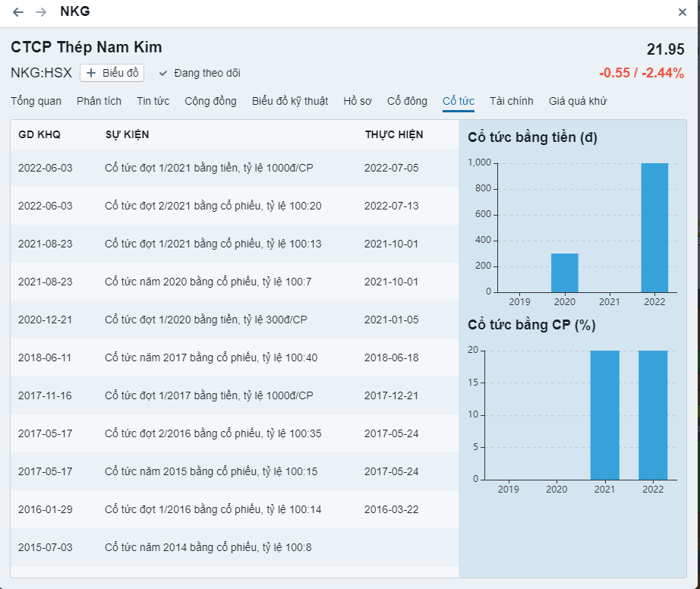The height and width of the screenshot is (589, 700).
Task: Close the NKG panel
Action: [x=682, y=12]
